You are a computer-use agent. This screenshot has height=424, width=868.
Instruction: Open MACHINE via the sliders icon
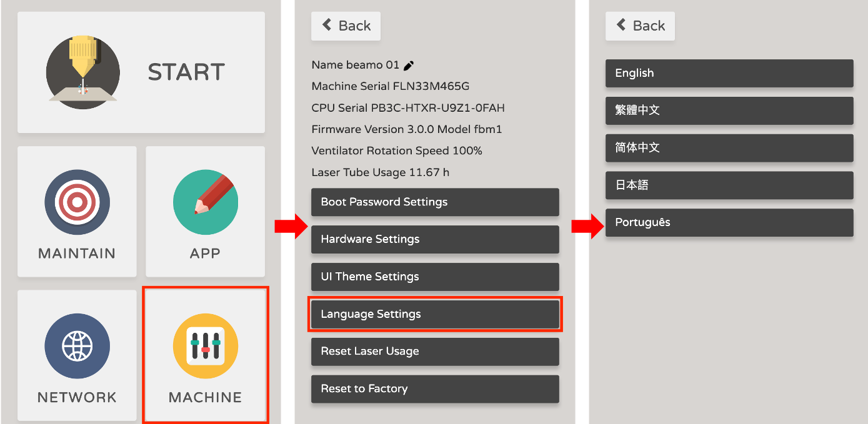tap(205, 346)
